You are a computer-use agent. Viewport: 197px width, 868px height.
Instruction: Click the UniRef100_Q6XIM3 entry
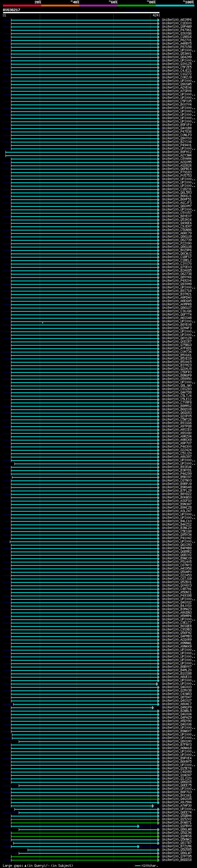176,545
